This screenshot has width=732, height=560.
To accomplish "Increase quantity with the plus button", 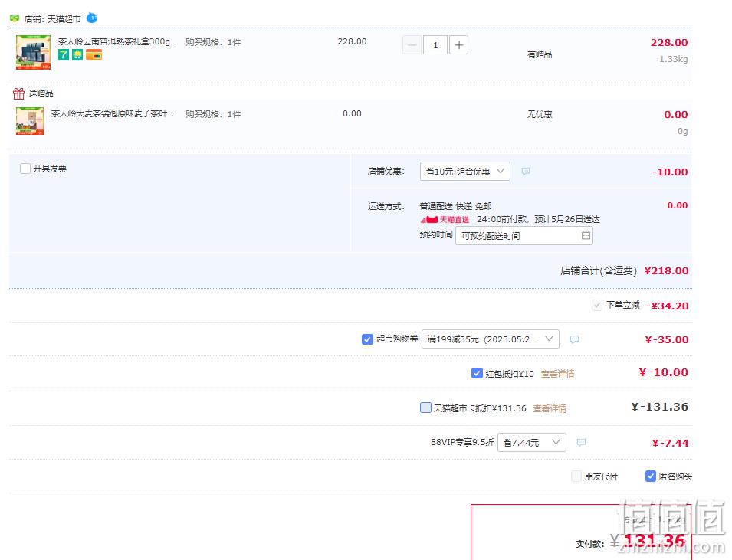I will tap(458, 44).
